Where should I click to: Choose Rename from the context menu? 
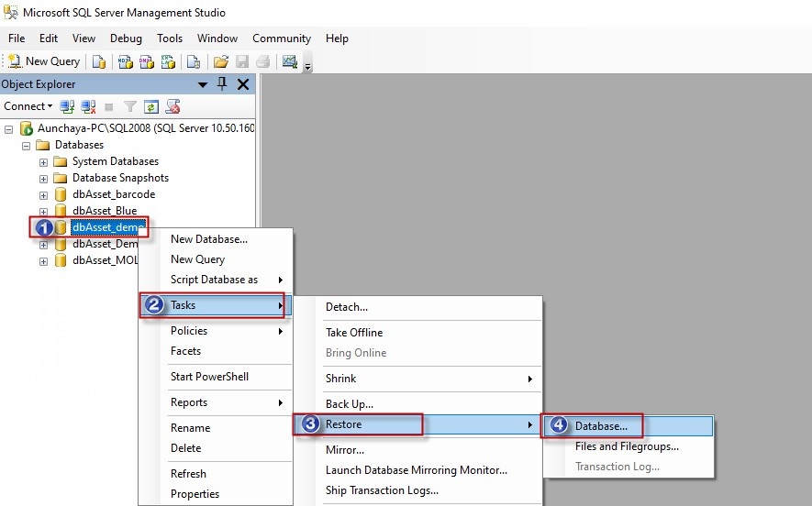coord(216,428)
